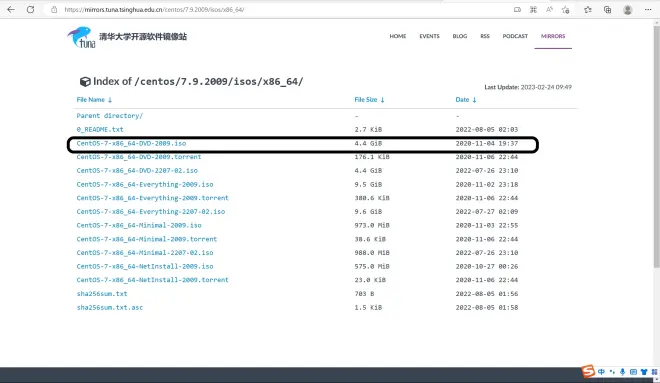Click the Sogou input method logo
Screen dimensions: 660x383
tap(588, 371)
